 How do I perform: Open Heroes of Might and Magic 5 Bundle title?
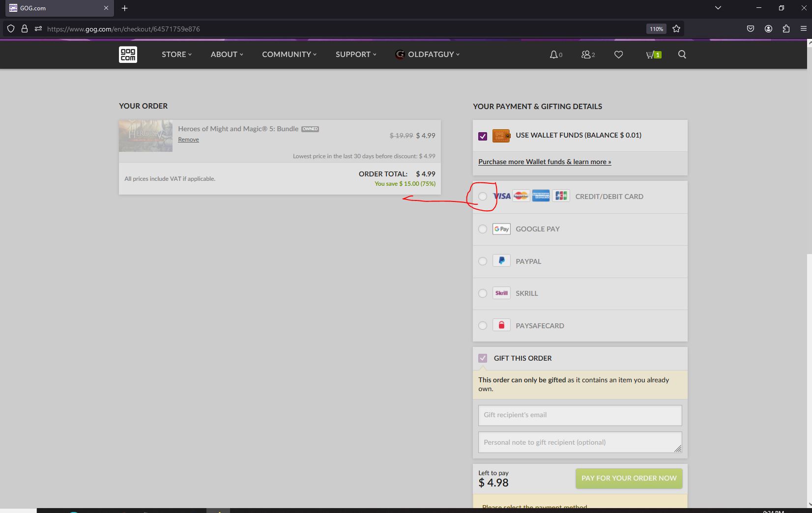[x=238, y=129]
